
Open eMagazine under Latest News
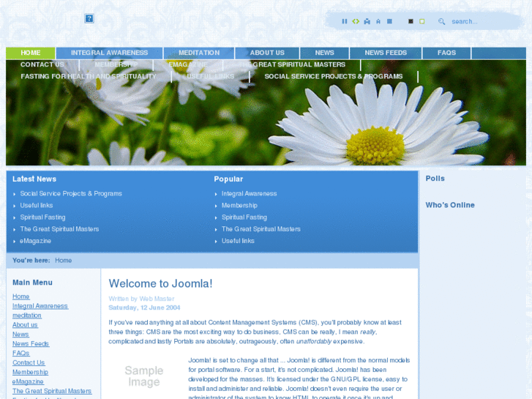(x=35, y=241)
